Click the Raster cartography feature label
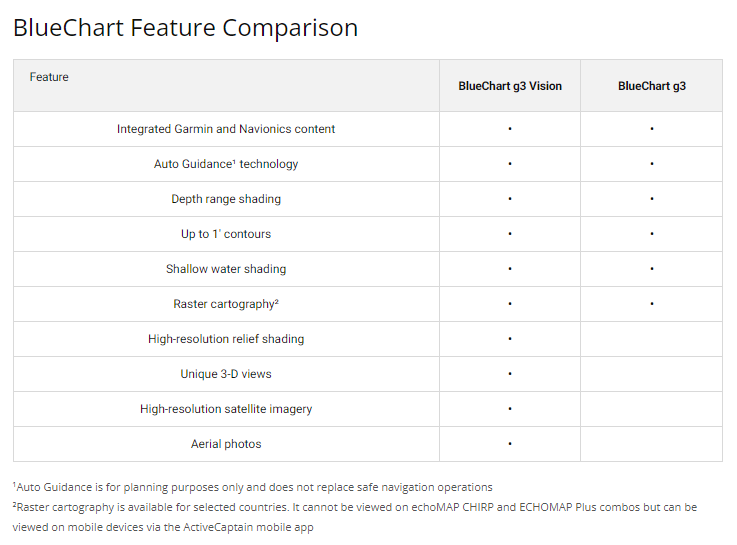The width and height of the screenshot is (737, 545). (x=226, y=304)
